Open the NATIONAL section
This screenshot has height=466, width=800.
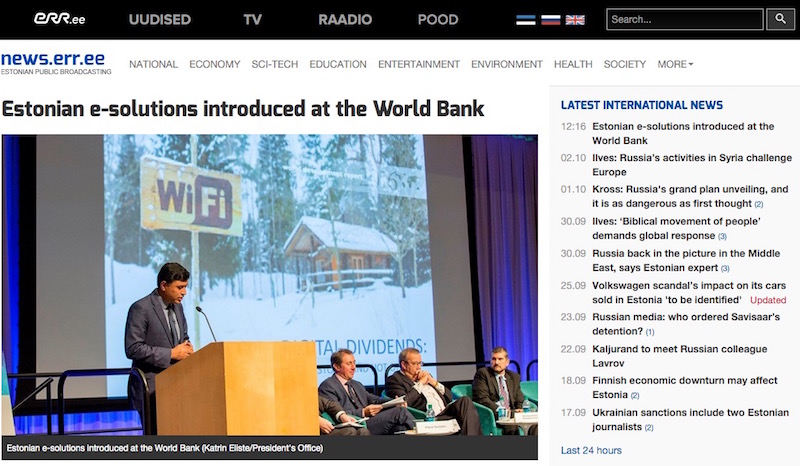tap(153, 64)
